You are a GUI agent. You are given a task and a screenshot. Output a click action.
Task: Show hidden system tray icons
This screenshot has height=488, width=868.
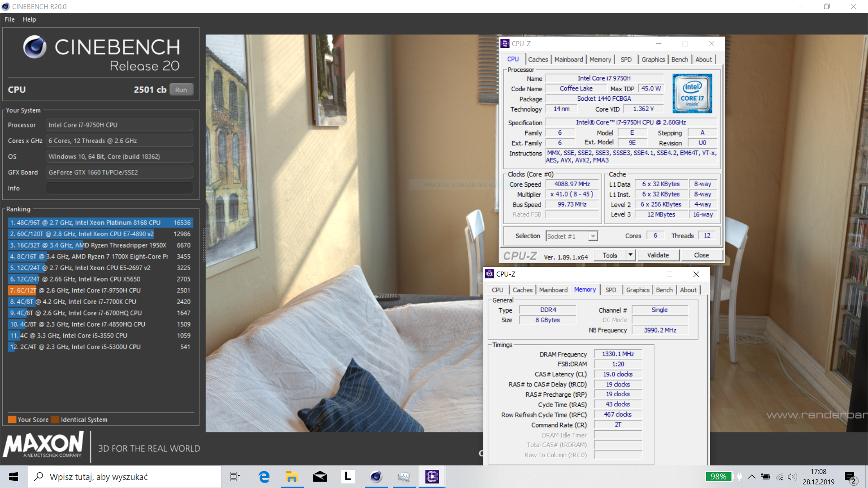[751, 477]
